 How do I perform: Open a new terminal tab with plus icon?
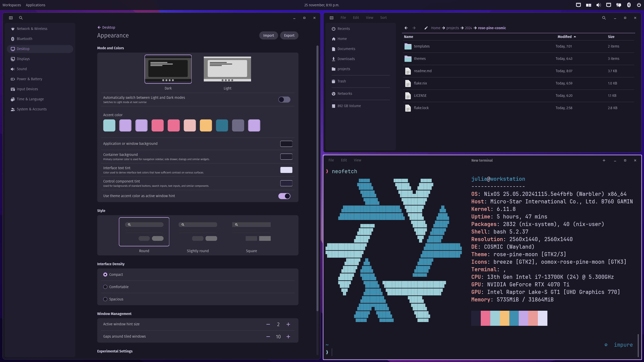(x=604, y=160)
